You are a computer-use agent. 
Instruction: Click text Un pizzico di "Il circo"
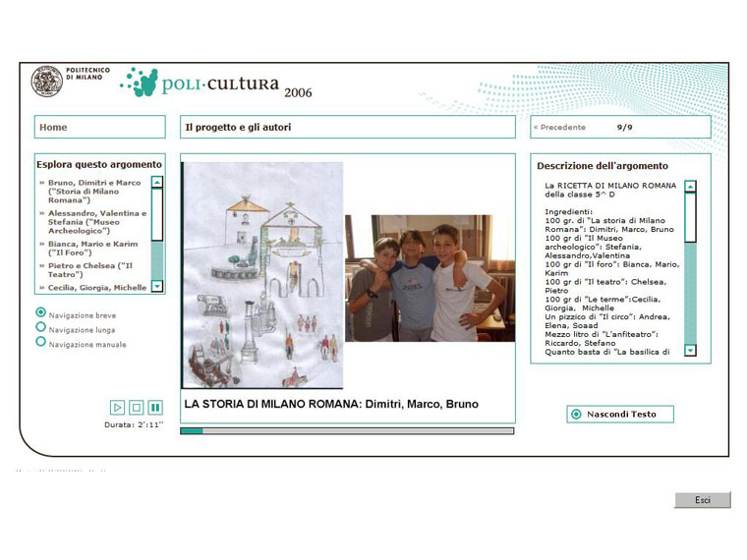[x=590, y=316]
